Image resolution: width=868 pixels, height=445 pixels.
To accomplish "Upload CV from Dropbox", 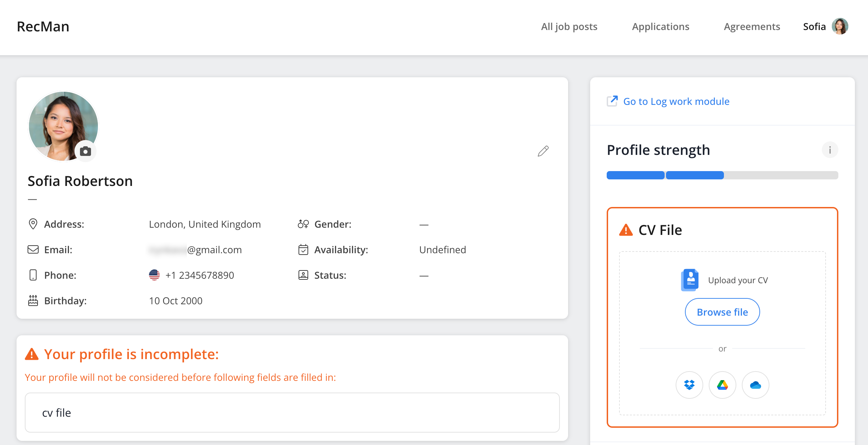I will click(689, 385).
